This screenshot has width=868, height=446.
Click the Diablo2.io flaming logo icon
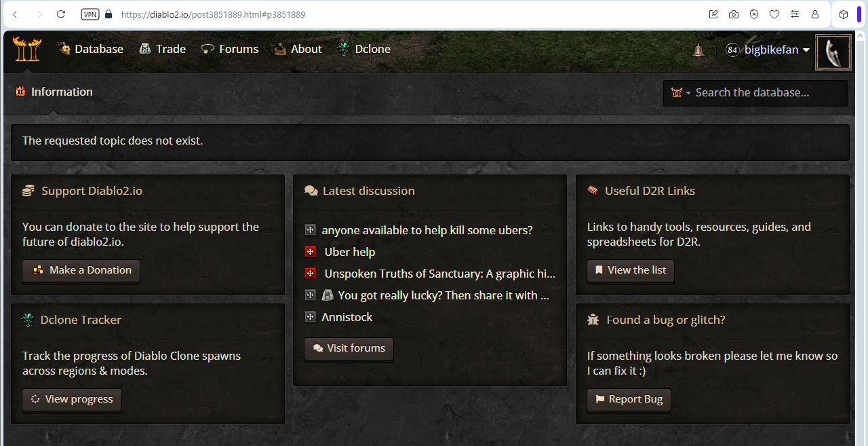(x=26, y=49)
